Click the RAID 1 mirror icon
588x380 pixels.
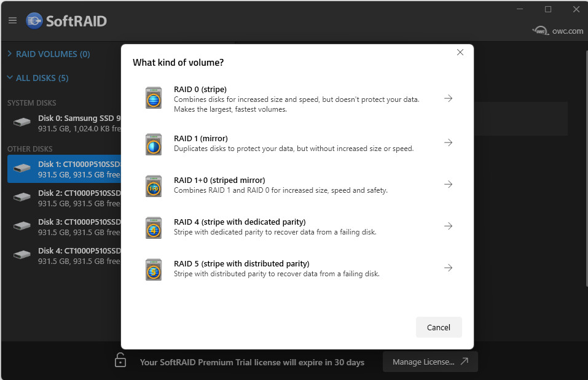coord(154,144)
